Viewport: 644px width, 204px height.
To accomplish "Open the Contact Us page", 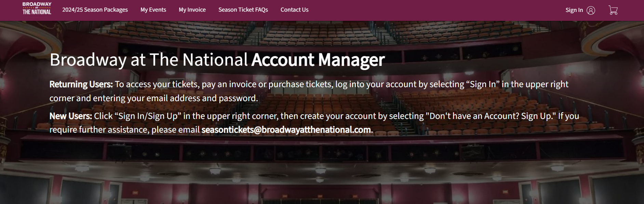I will (294, 10).
